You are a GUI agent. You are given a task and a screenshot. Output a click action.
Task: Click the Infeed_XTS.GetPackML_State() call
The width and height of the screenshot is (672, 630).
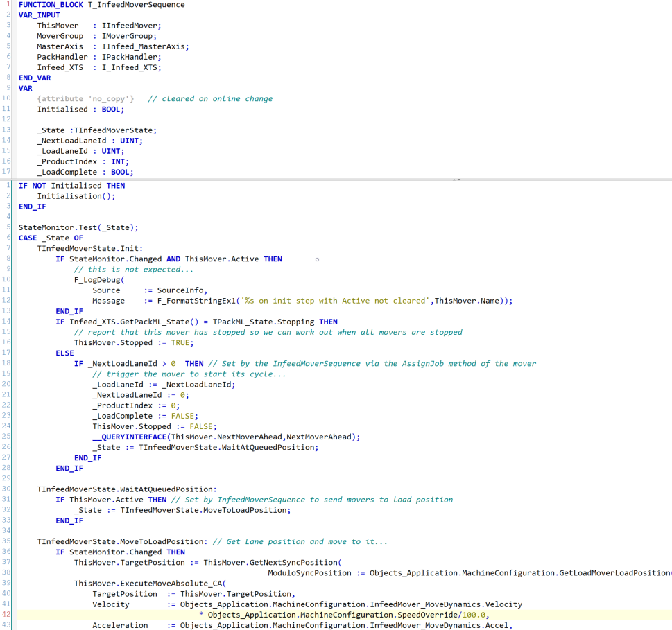pos(134,322)
